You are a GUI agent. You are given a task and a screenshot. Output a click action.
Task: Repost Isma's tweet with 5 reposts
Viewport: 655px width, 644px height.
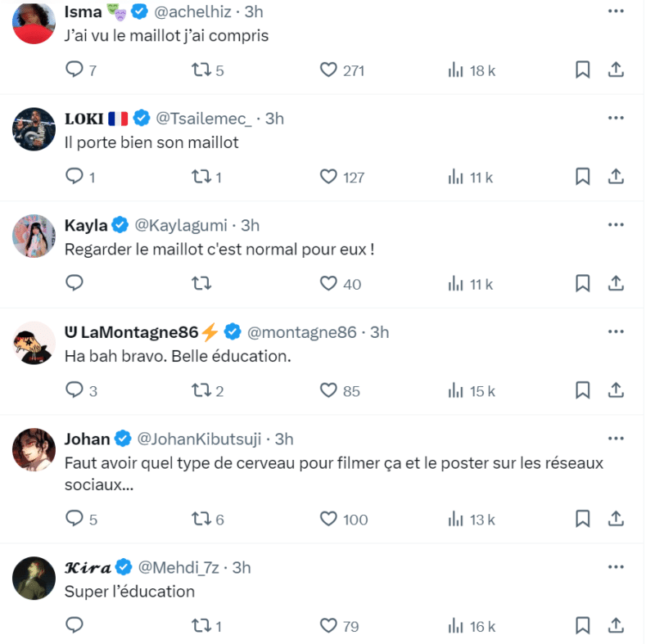coord(200,70)
